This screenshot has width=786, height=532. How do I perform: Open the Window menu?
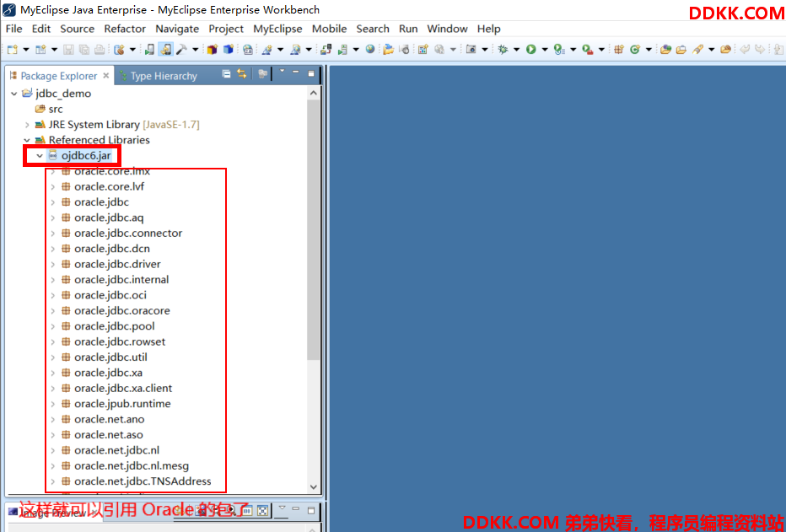447,29
